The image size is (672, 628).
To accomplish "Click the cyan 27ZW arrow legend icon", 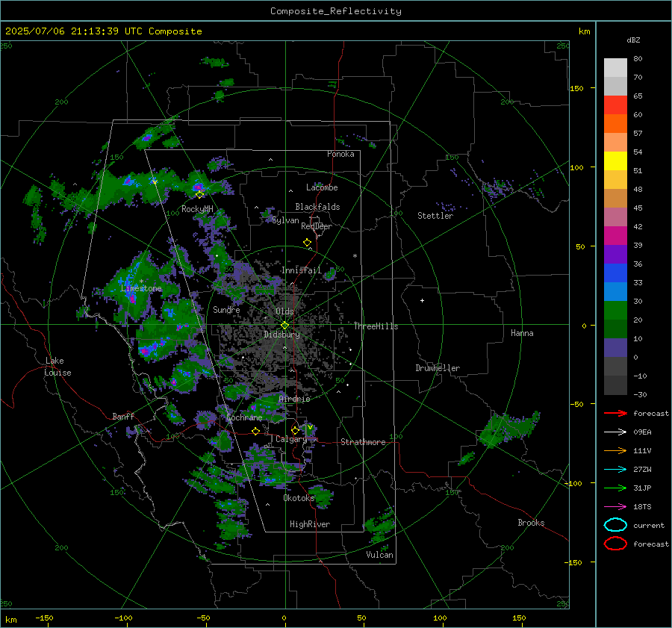I will pyautogui.click(x=615, y=470).
